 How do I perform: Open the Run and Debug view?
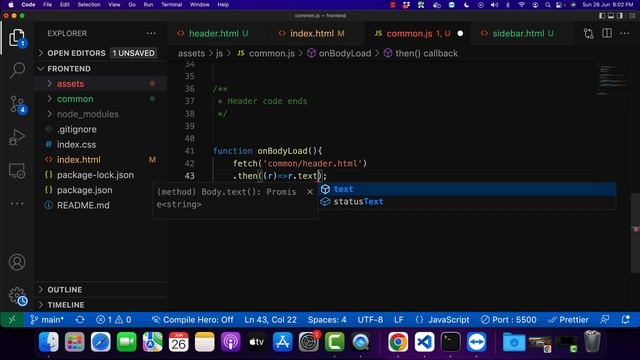pyautogui.click(x=17, y=137)
